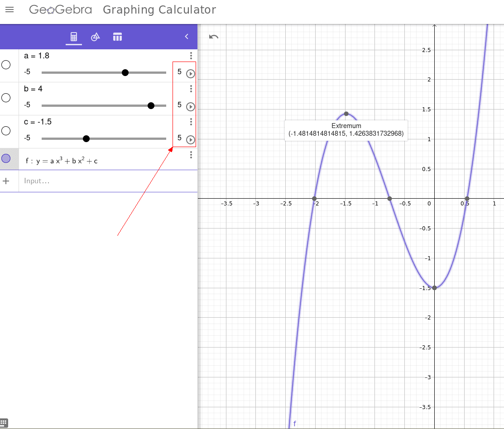Play animation for slider b

191,107
